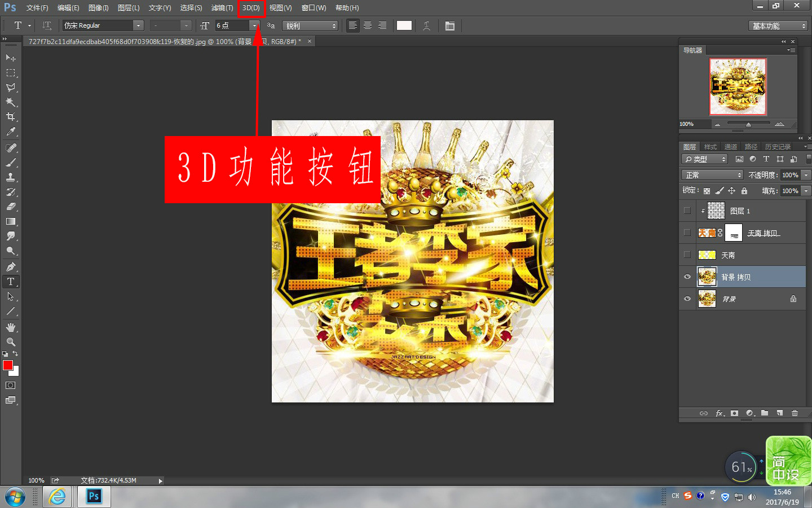Toggle Quick Mask mode

pos(11,386)
